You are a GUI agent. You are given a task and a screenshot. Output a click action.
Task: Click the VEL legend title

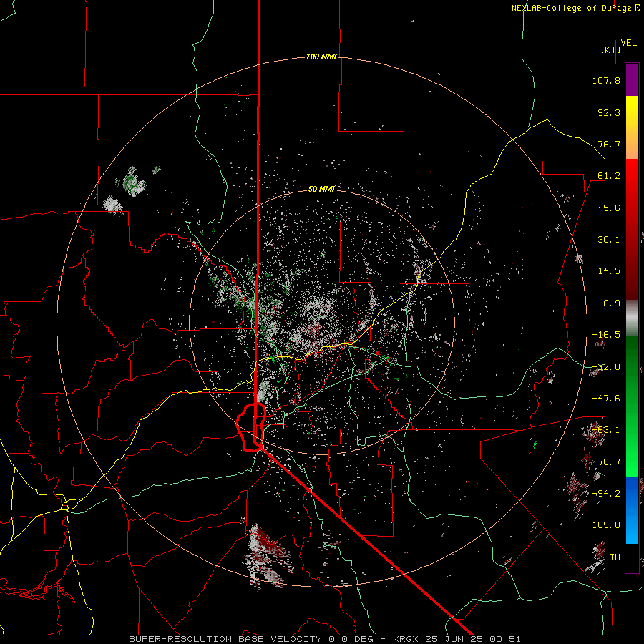point(629,43)
